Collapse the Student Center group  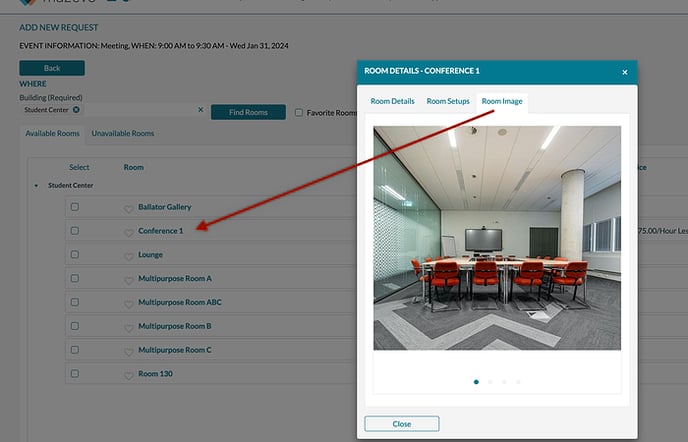point(36,186)
